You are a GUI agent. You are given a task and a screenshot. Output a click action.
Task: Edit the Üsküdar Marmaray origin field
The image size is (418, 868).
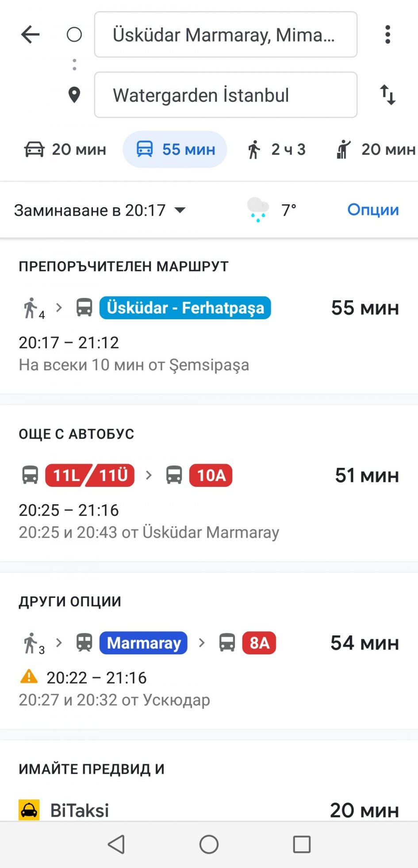(226, 34)
